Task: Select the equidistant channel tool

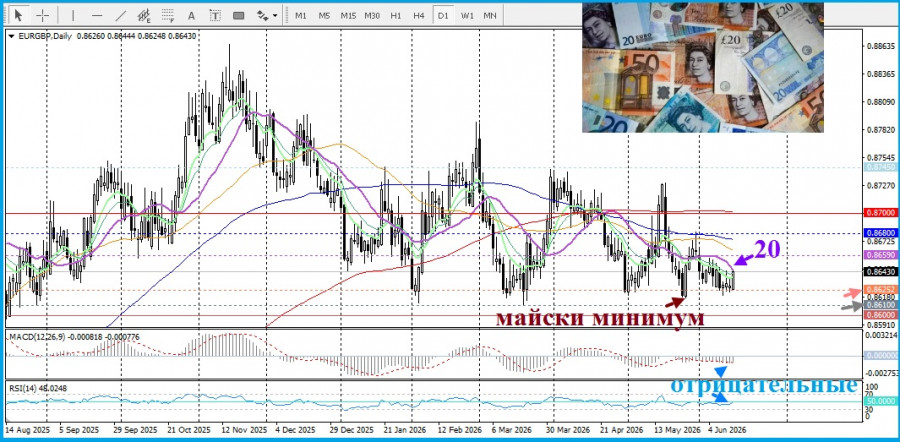Action: tap(145, 15)
